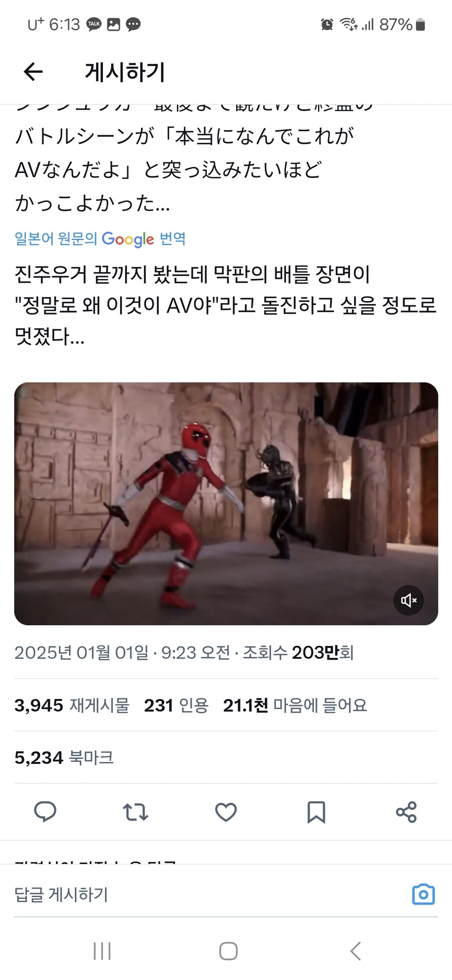Open the share icon menu
The height and width of the screenshot is (980, 452).
click(406, 812)
